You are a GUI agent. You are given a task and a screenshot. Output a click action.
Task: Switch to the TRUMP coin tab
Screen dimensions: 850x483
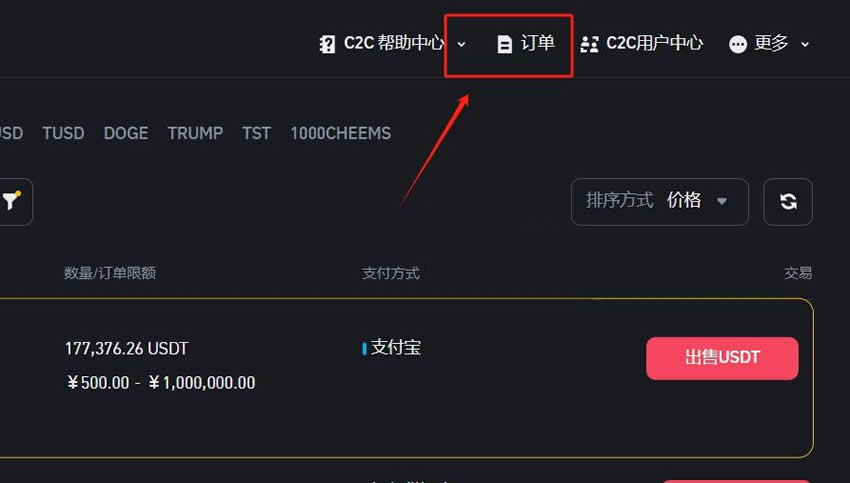195,133
